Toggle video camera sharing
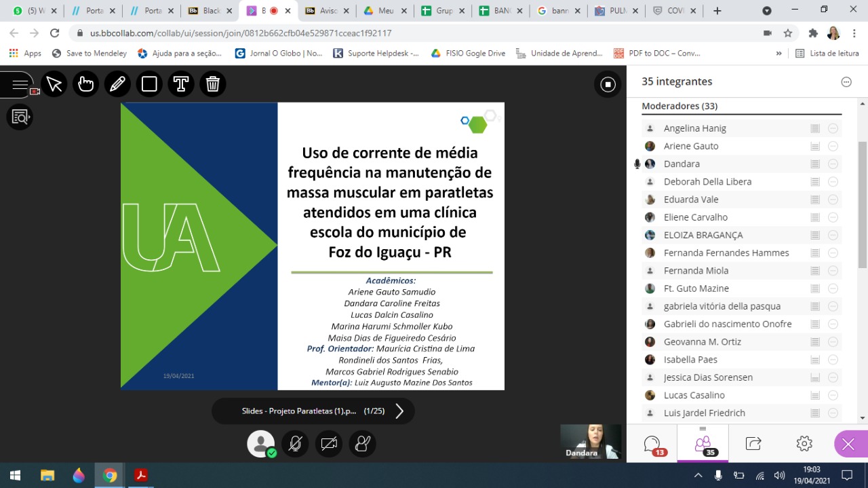This screenshot has width=868, height=488. coord(329,444)
